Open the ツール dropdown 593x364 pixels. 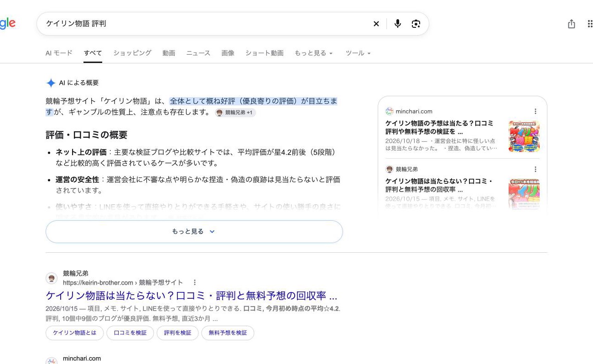pyautogui.click(x=358, y=53)
